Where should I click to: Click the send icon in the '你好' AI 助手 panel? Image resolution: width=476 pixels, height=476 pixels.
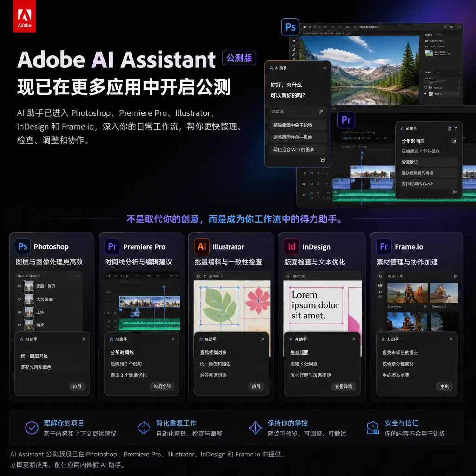click(323, 160)
